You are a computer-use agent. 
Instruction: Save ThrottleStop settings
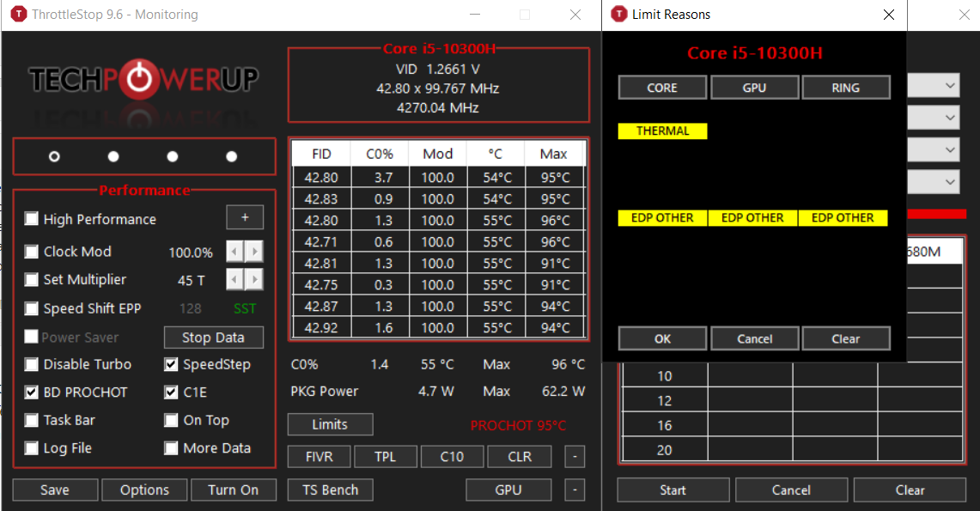tap(55, 490)
